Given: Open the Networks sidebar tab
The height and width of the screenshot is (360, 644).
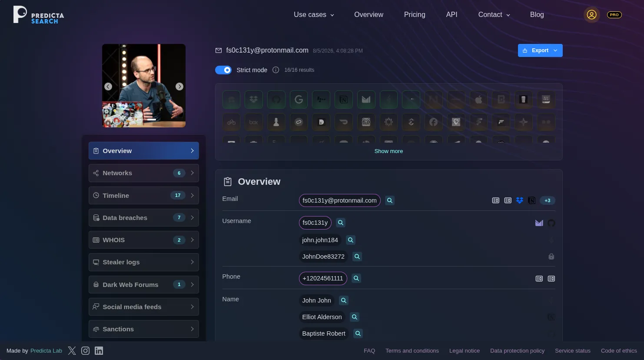Looking at the screenshot, I should click(x=144, y=173).
